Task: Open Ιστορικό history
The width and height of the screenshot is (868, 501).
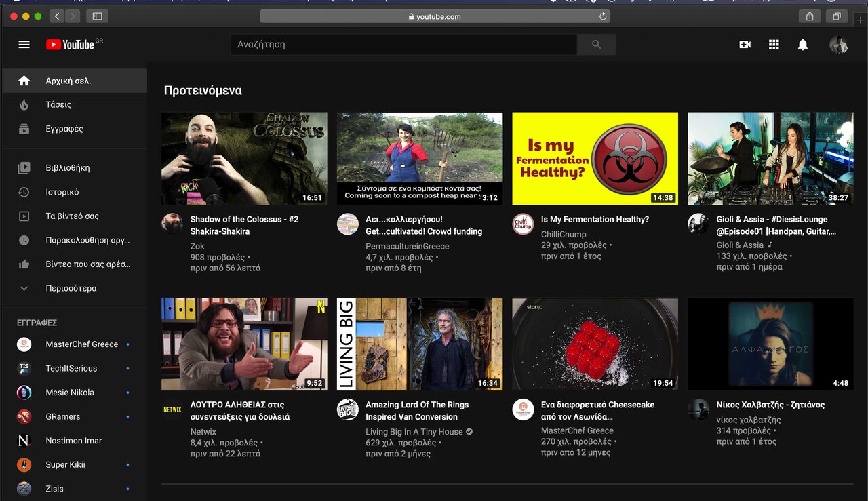Action: (75, 192)
